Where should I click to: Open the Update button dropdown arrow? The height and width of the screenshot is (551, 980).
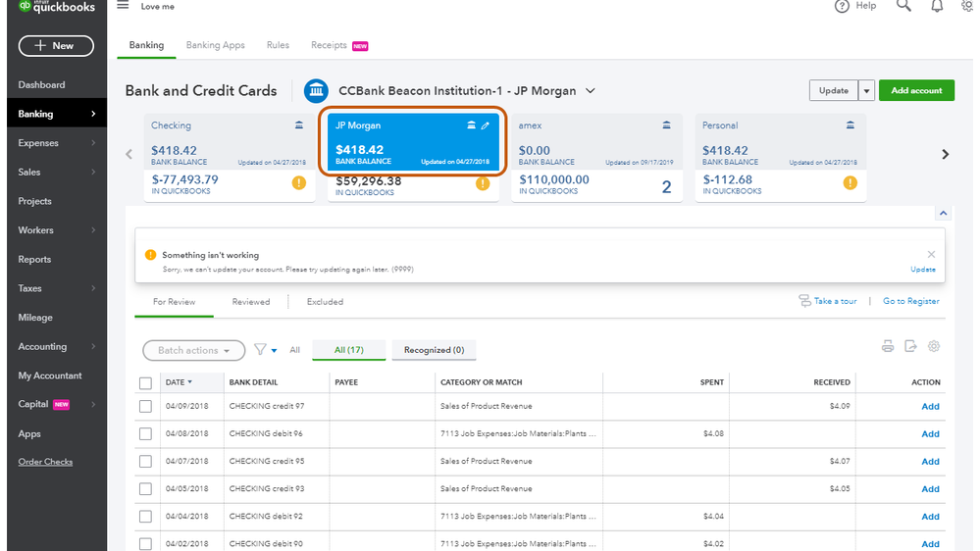pyautogui.click(x=866, y=90)
